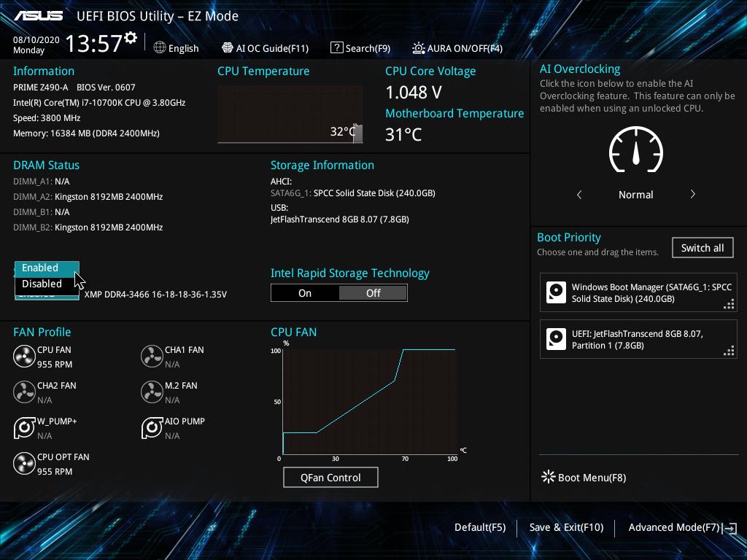This screenshot has width=747, height=560.
Task: Click the CHA2 FAN icon
Action: (x=23, y=392)
